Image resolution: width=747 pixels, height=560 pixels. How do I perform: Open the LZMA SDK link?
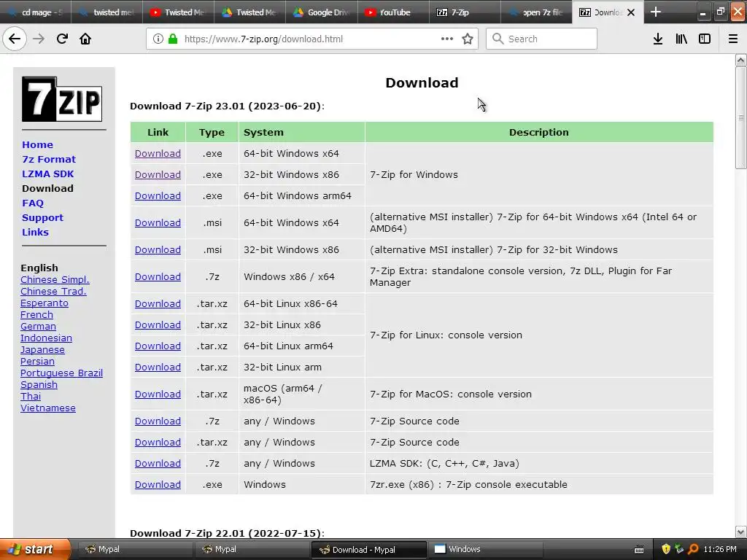47,174
